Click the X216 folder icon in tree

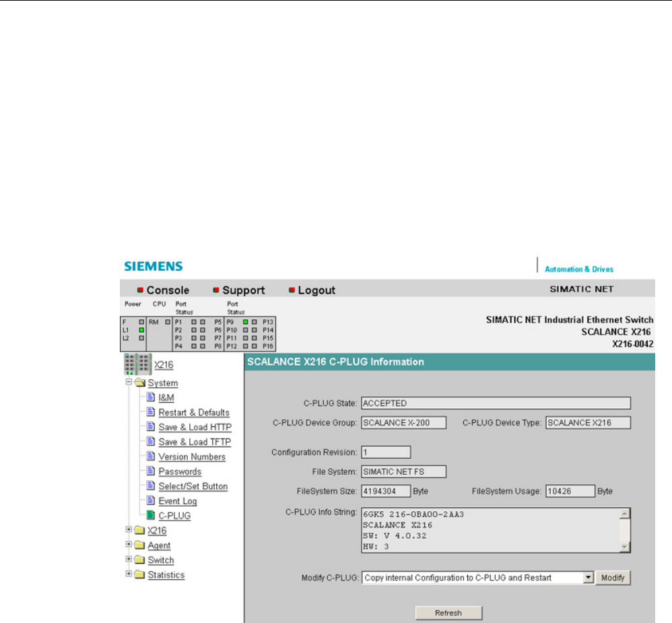139,530
